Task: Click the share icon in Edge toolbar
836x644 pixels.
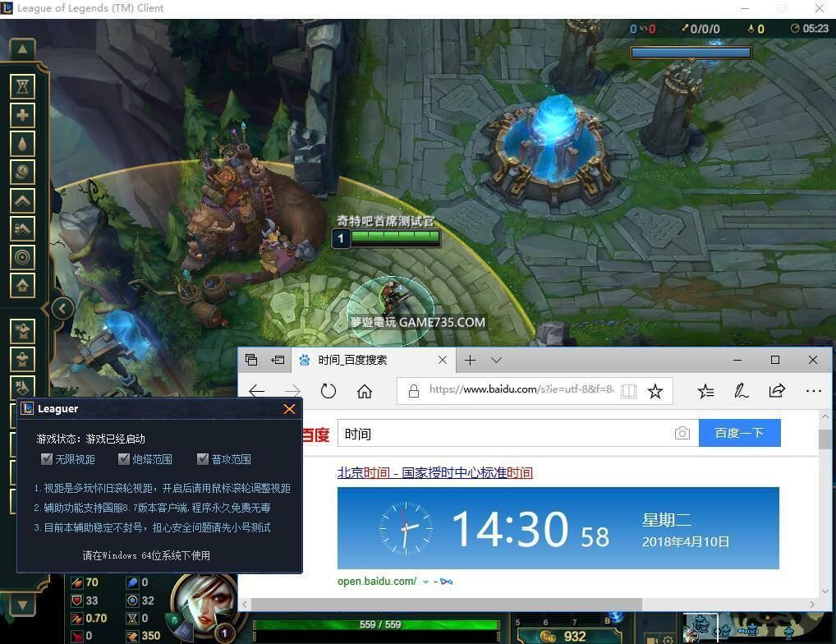Action: click(x=777, y=391)
